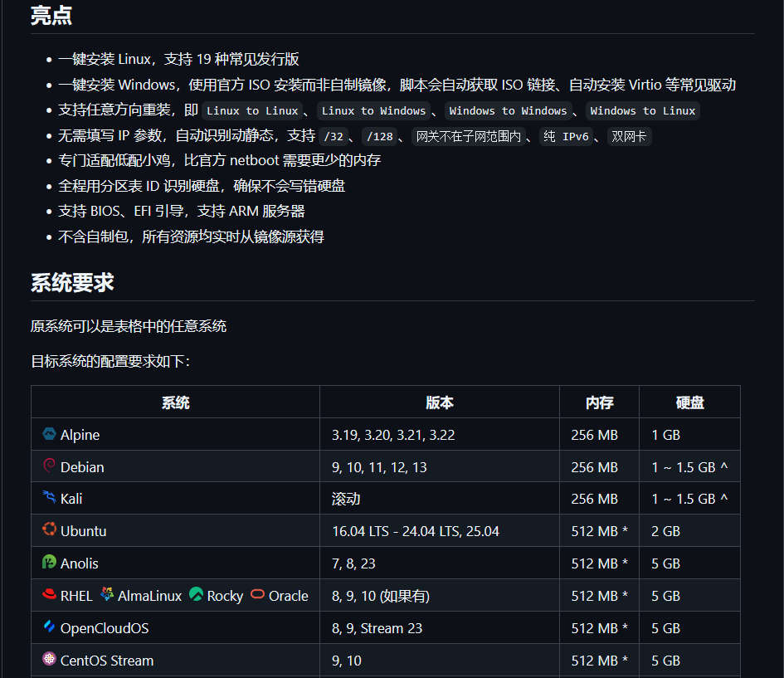Click bullet '全程用分区表 ID 识别硬盘'
The width and height of the screenshot is (784, 678).
tap(202, 186)
